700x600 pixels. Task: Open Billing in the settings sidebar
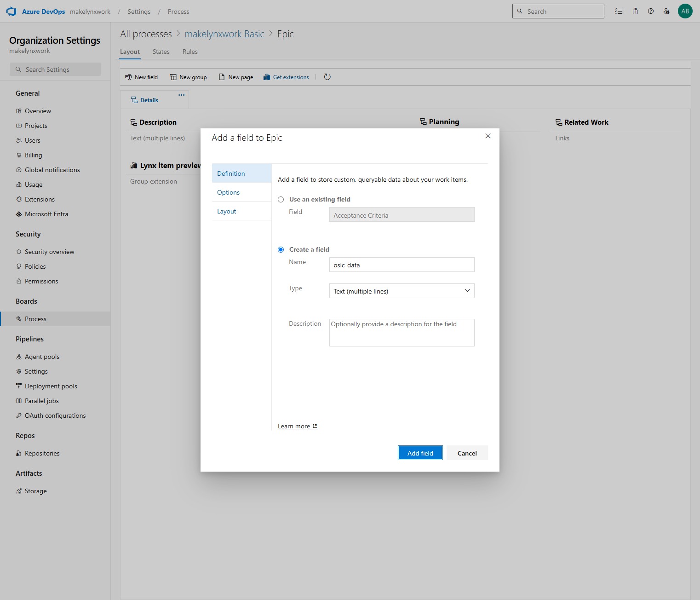click(x=55, y=155)
